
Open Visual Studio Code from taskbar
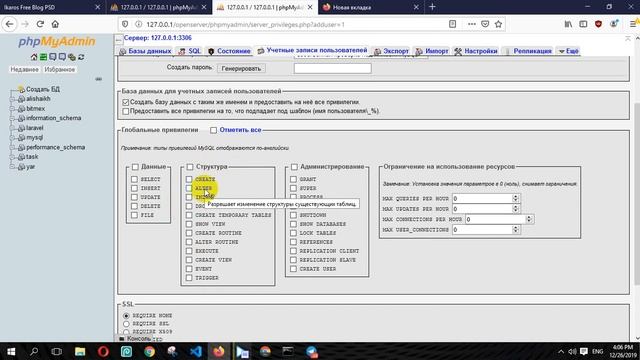[x=196, y=351]
